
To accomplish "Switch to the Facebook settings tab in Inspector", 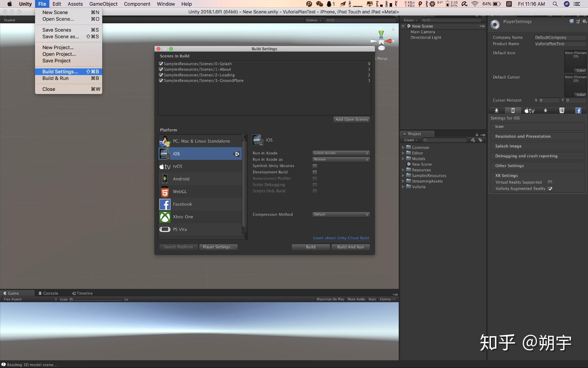I will point(578,111).
